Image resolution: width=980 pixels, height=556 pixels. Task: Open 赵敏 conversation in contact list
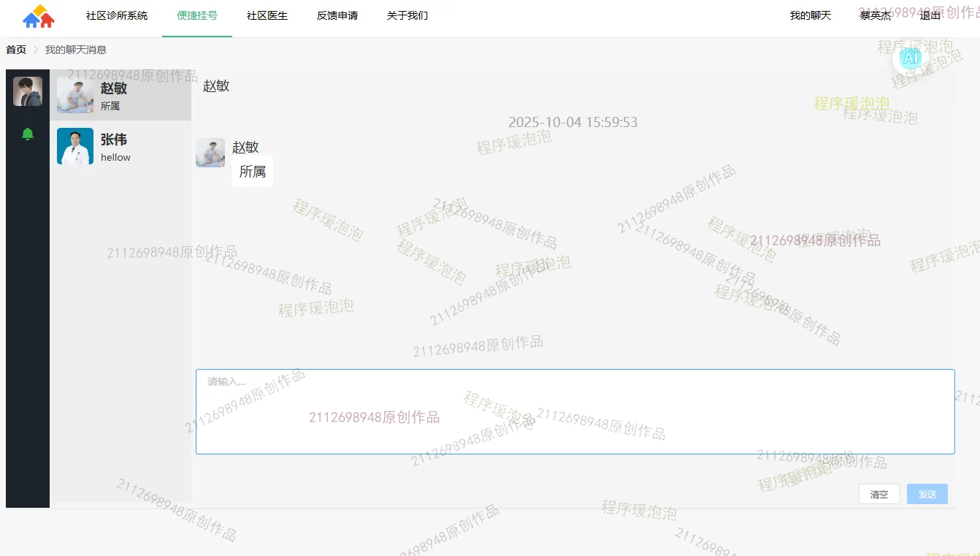(120, 95)
